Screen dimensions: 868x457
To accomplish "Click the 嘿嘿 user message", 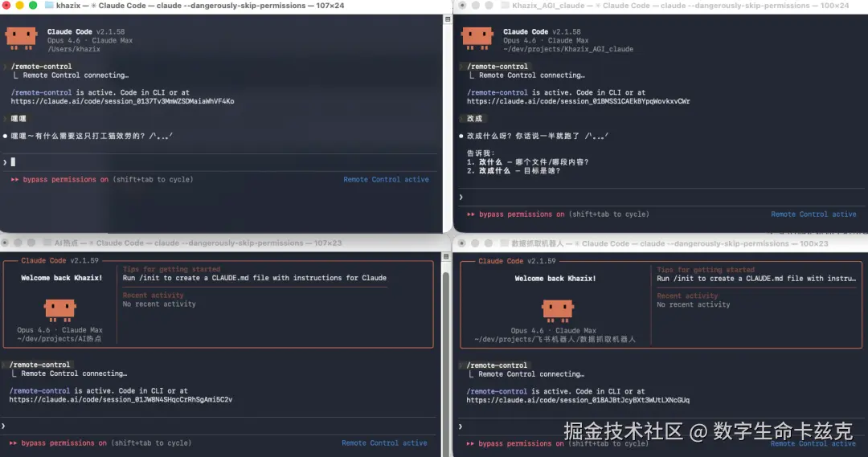I will 18,118.
